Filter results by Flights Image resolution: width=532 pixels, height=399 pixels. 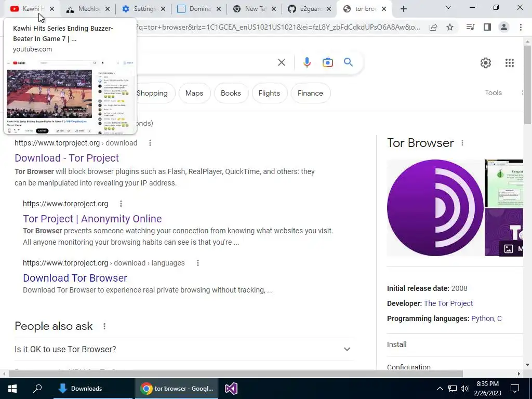[269, 94]
